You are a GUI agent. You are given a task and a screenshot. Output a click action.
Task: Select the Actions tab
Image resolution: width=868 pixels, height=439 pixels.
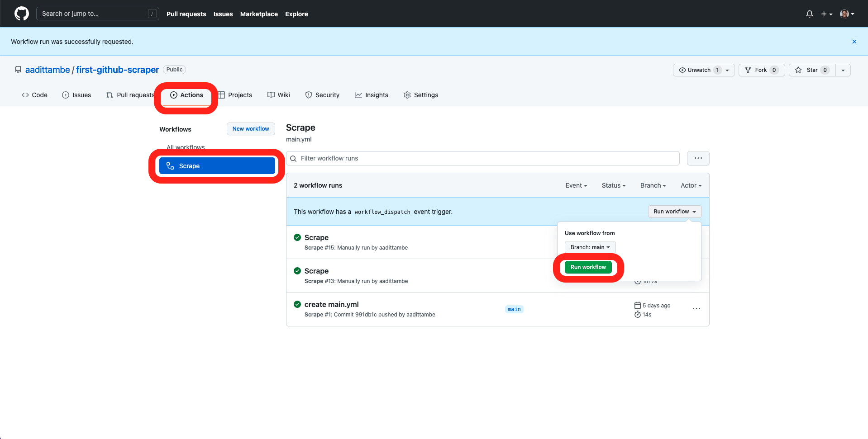tap(186, 95)
